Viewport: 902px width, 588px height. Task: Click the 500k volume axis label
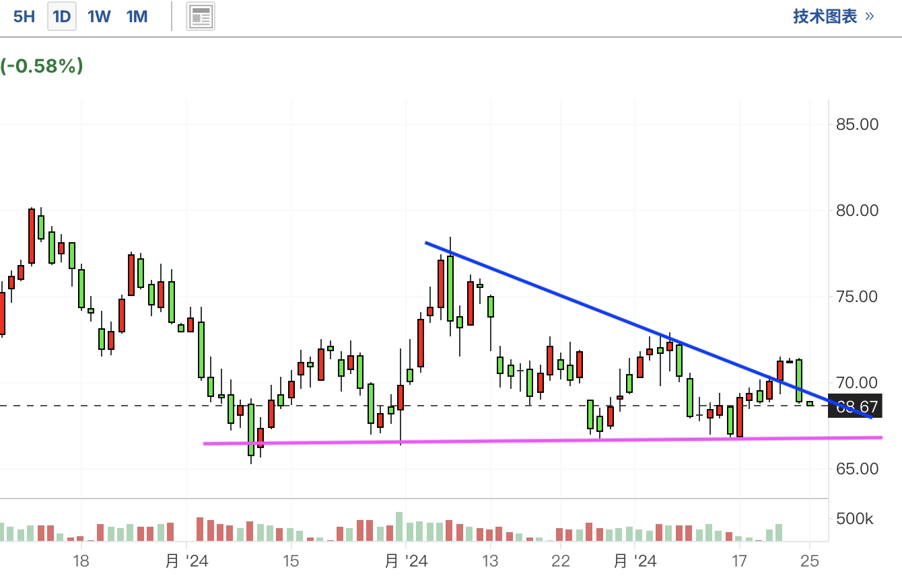(854, 519)
